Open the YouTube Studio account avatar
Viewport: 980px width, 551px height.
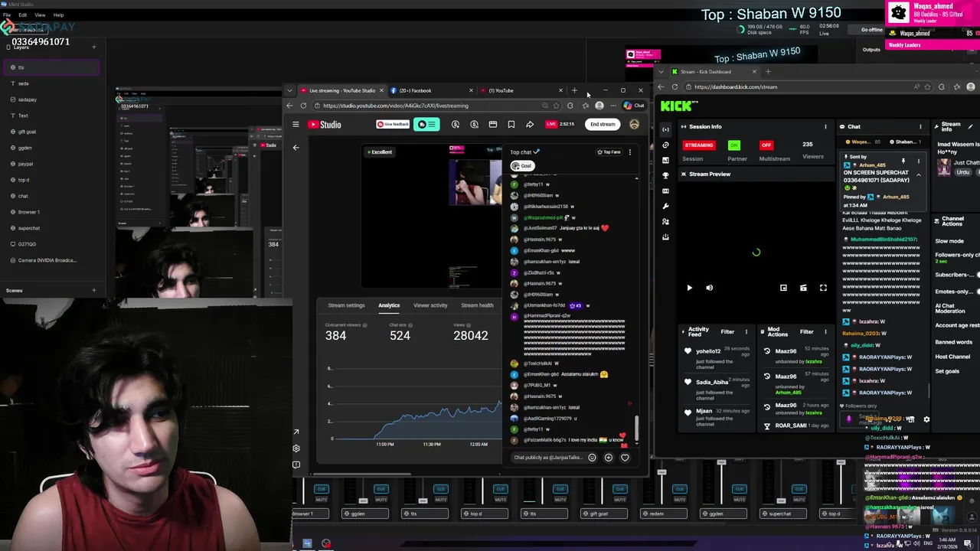click(x=634, y=124)
